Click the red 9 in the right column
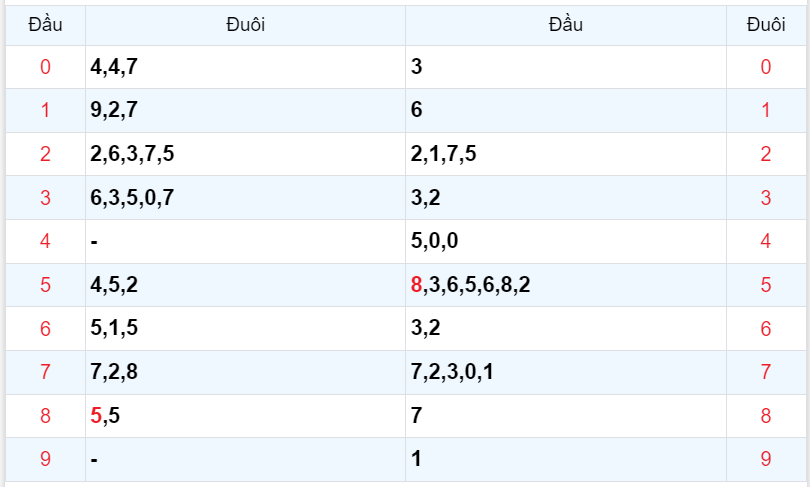 point(766,459)
